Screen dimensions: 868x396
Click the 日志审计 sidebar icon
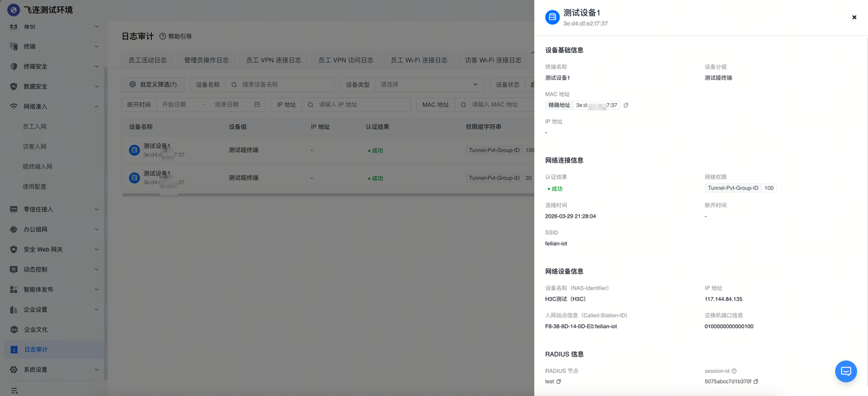coord(14,349)
